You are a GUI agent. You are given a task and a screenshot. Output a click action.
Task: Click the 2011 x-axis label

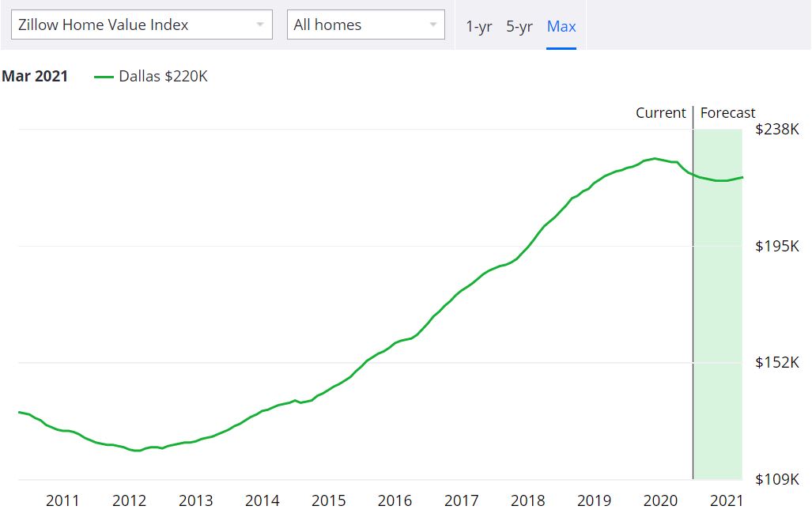click(62, 500)
